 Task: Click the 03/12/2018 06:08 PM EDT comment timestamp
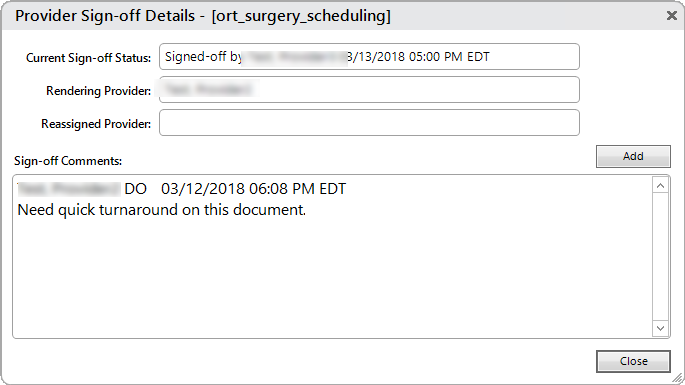click(253, 189)
